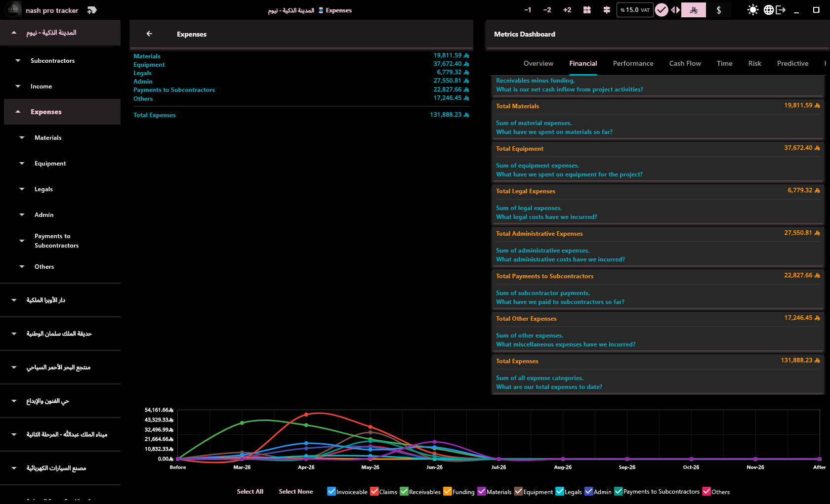Open the Overview metrics tab
Viewport: 830px width, 504px height.
(539, 63)
